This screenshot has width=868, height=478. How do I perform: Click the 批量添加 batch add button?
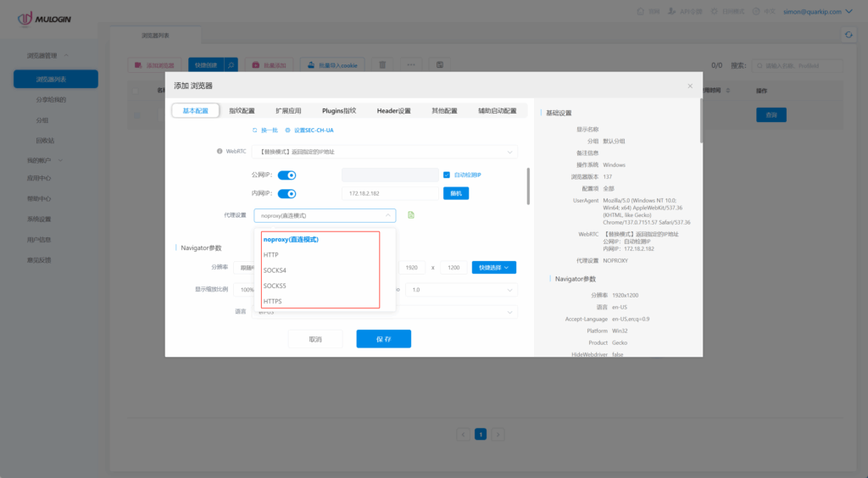[x=269, y=64]
